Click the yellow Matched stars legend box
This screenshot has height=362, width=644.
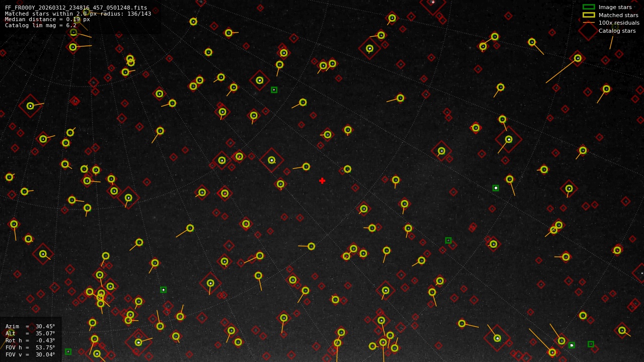[x=589, y=15]
